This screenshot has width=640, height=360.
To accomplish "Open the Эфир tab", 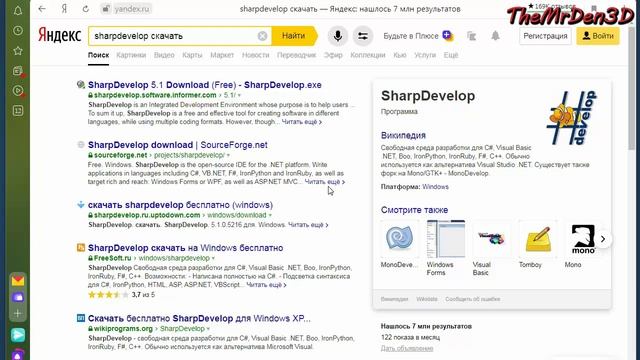I will point(333,55).
